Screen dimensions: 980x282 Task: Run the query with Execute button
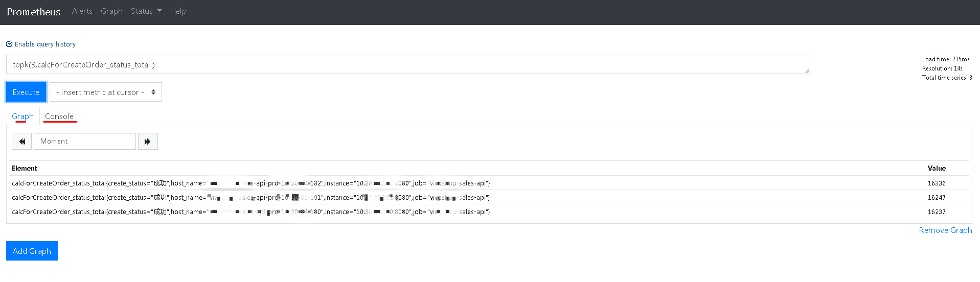[26, 92]
